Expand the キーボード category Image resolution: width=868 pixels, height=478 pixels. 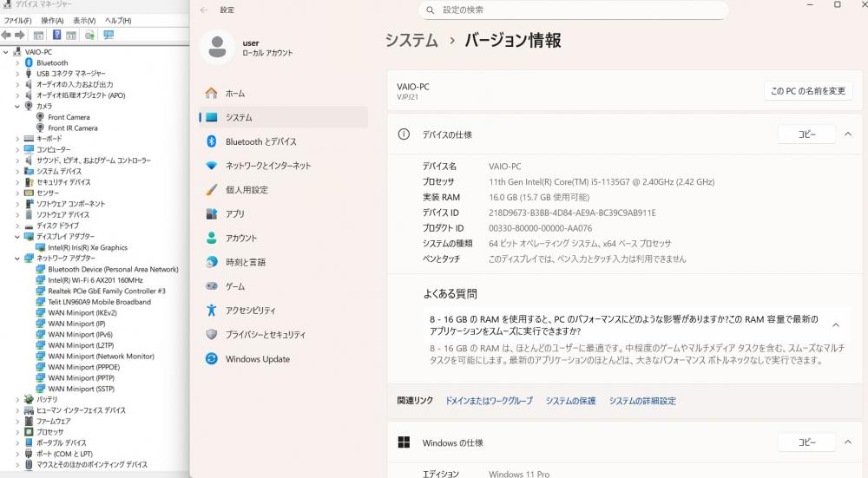click(17, 139)
